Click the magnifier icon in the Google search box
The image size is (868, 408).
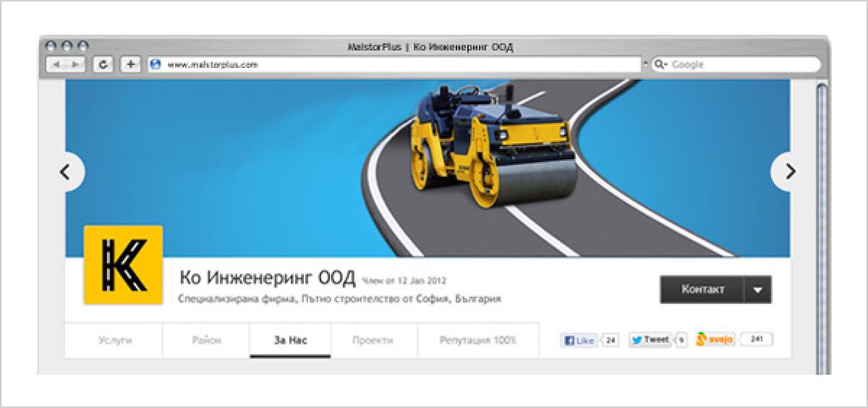click(660, 64)
